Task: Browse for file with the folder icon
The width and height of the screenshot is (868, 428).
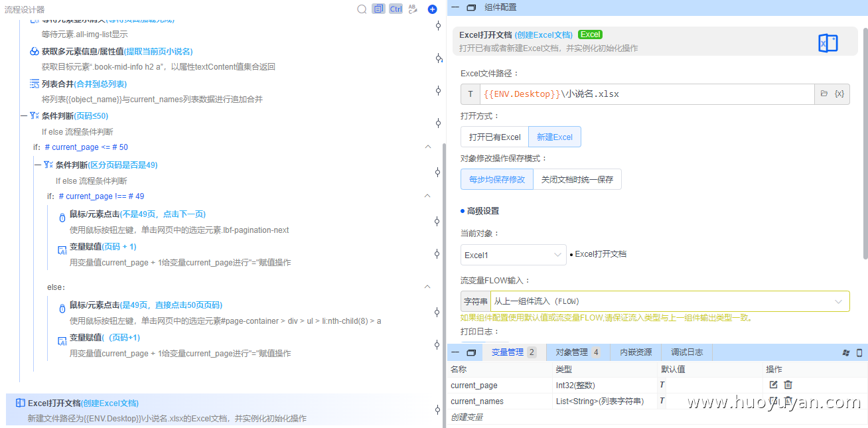Action: tap(824, 94)
